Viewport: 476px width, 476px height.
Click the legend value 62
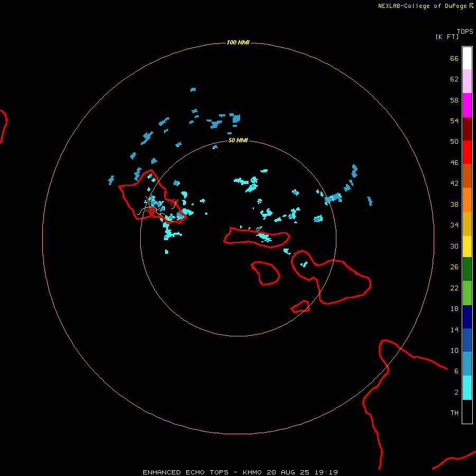pyautogui.click(x=454, y=79)
